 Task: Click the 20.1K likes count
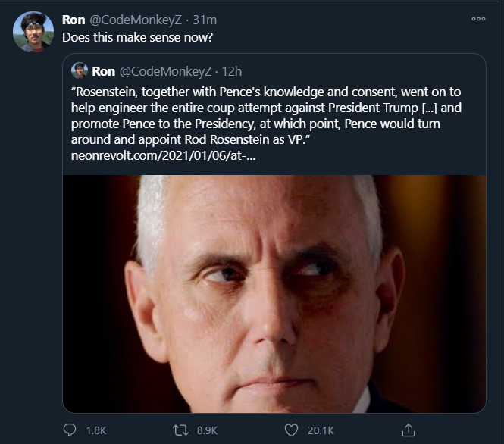pos(321,430)
